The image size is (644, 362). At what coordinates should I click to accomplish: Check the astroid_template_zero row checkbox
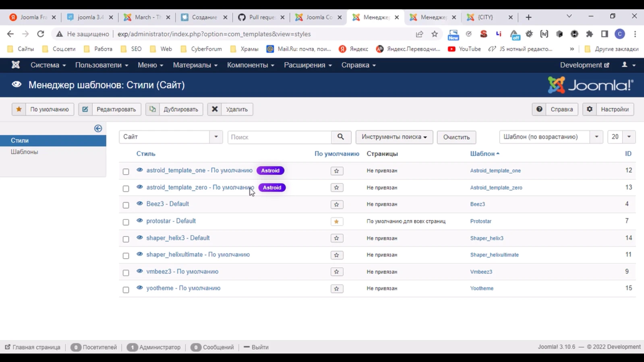tap(126, 188)
